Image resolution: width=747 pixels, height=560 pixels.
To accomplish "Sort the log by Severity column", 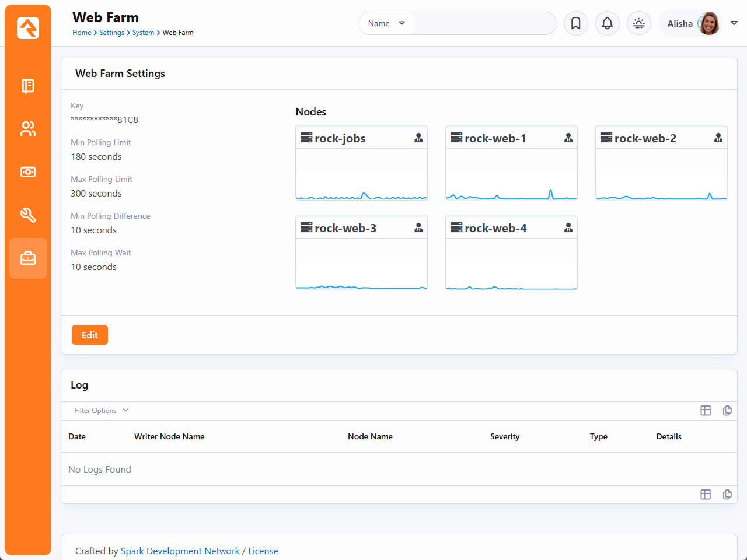I will (x=505, y=436).
